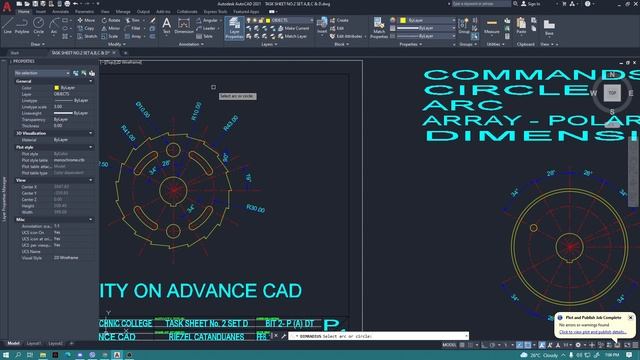Open the Annotate ribbon tab
Screen dimensions: 640x360
60,11
